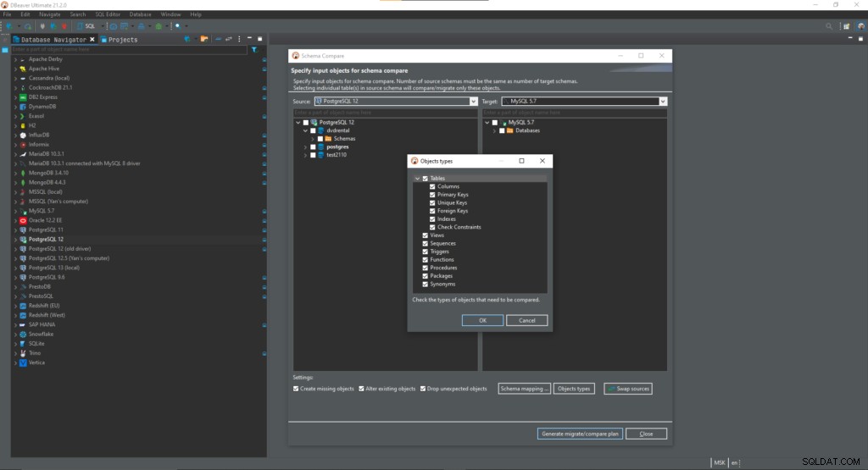
Task: Click the source tree object name filter field
Action: click(385, 113)
